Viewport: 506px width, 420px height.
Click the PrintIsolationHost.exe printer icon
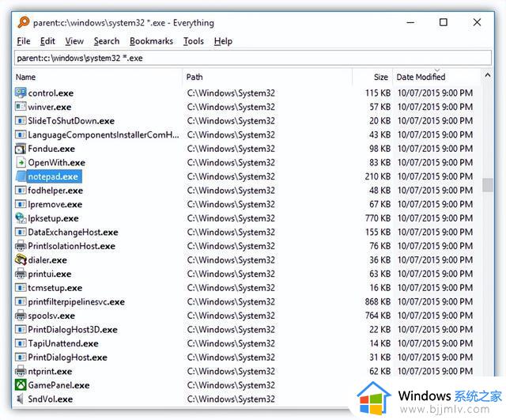coord(21,246)
